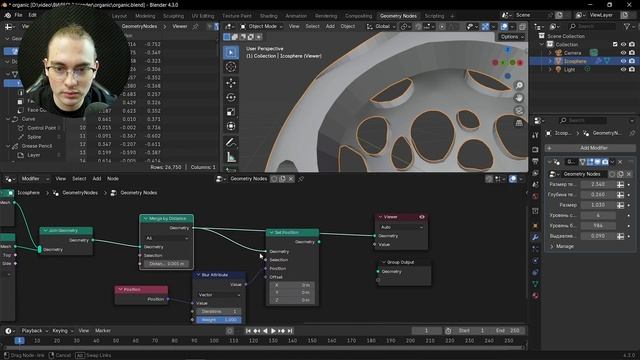
Task: Open the Playback dropdown in timeline
Action: coord(34,331)
